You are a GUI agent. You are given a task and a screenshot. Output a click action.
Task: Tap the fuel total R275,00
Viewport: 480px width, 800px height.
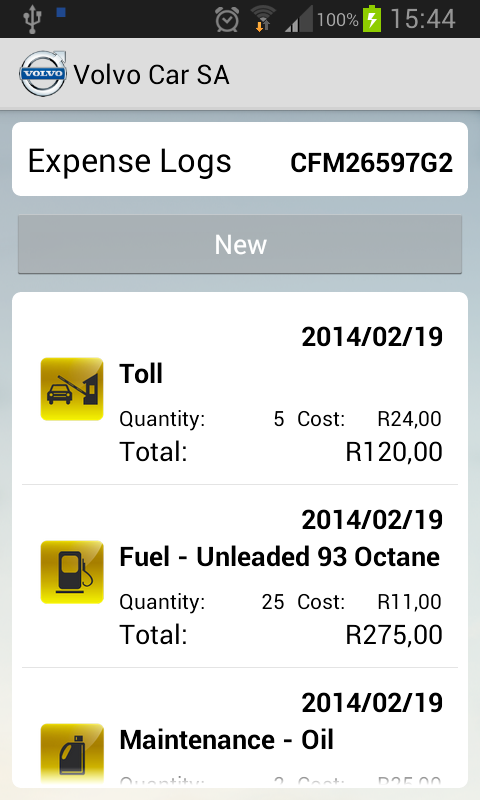coord(394,635)
